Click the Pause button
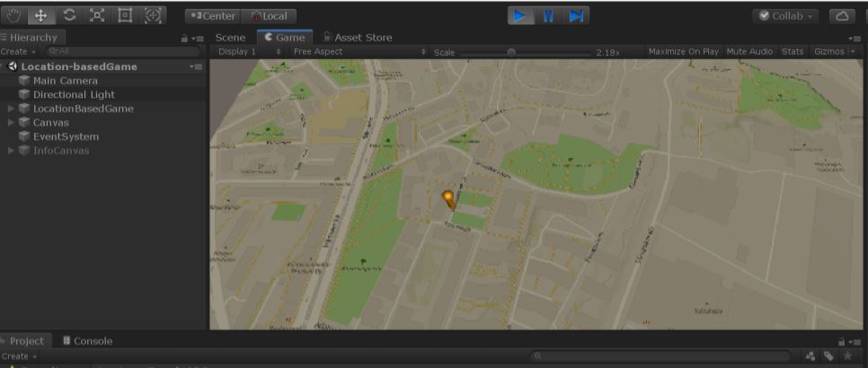 (x=548, y=16)
